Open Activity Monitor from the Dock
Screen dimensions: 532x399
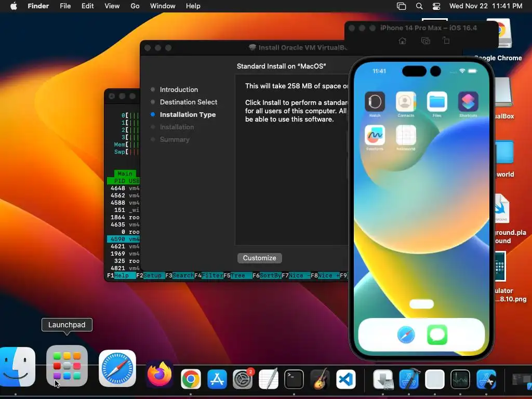460,379
